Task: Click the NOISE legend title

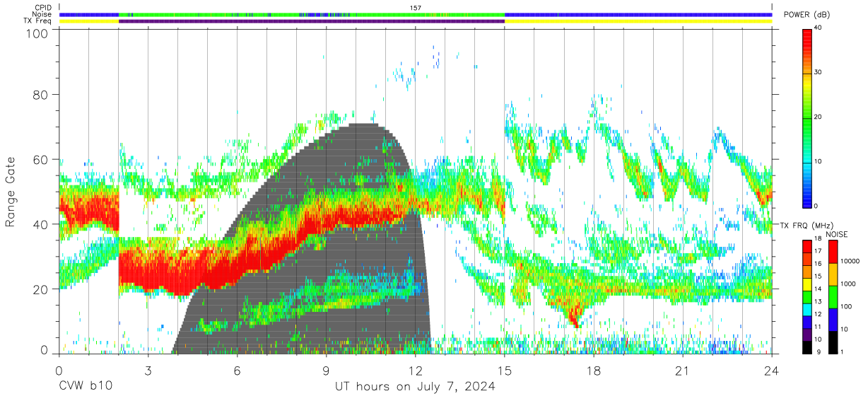Action: click(836, 233)
